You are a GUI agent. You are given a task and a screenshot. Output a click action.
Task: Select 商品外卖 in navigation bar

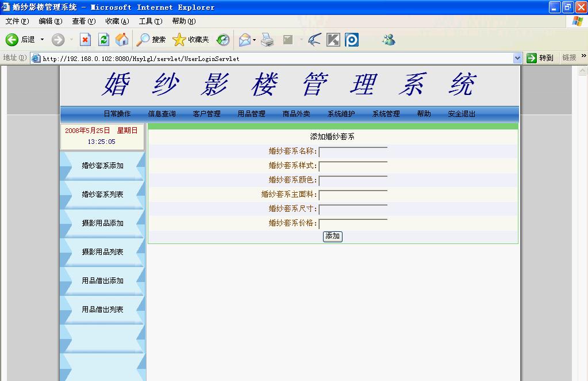[x=296, y=114]
